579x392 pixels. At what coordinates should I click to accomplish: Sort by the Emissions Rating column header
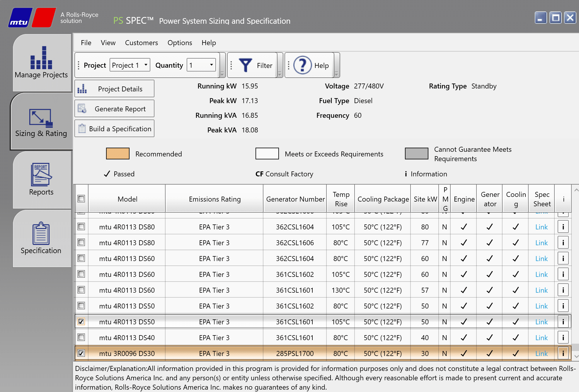pos(214,199)
